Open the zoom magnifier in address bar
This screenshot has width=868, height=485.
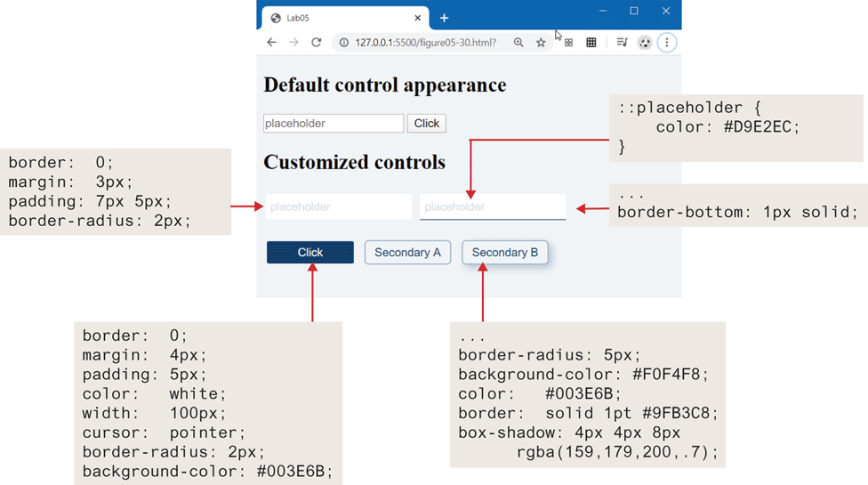click(518, 43)
